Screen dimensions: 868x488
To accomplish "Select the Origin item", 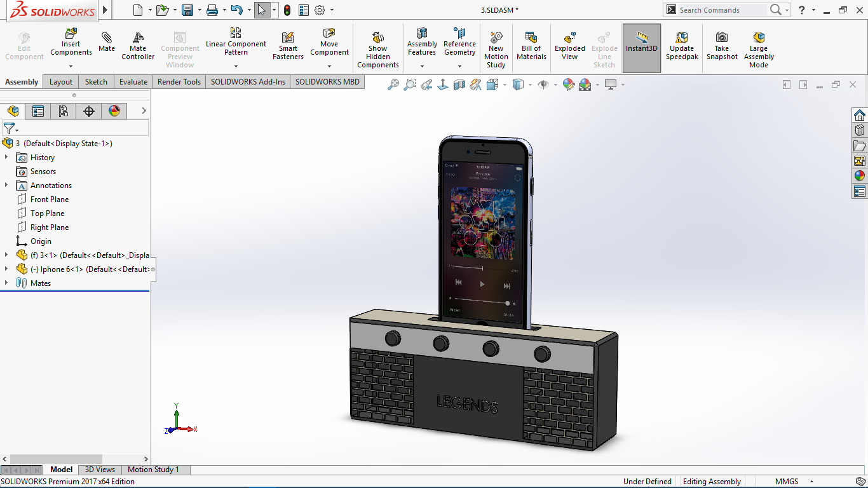I will [x=41, y=241].
